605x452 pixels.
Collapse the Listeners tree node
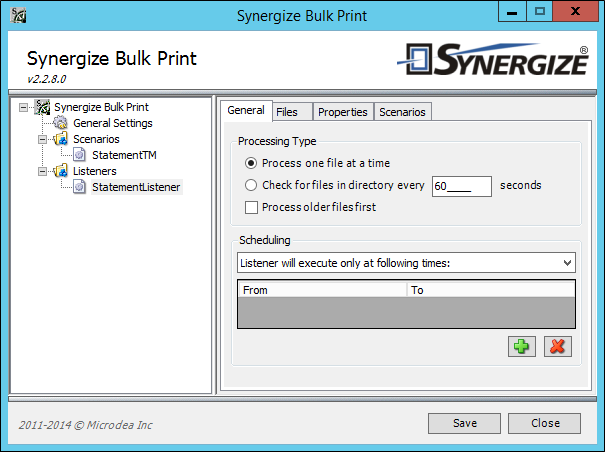click(x=42, y=171)
